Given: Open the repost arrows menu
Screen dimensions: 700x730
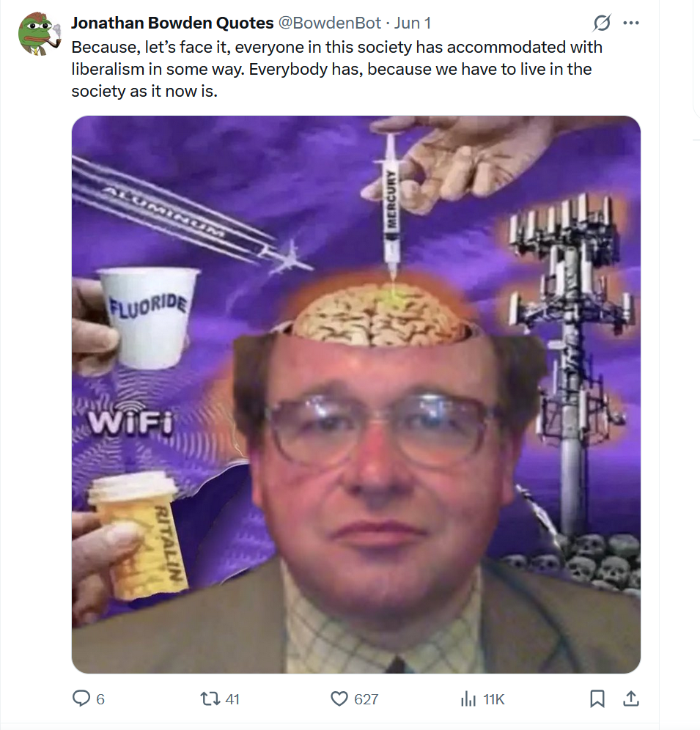Looking at the screenshot, I should pyautogui.click(x=209, y=698).
